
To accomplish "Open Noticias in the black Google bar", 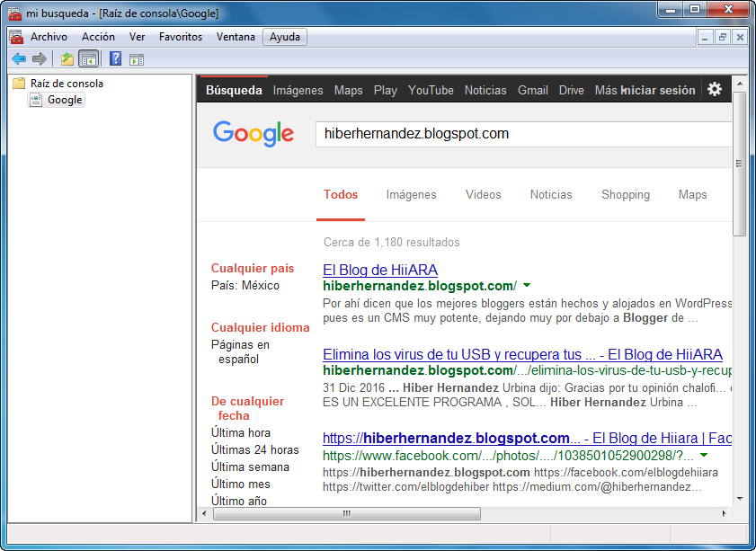I will [x=485, y=90].
